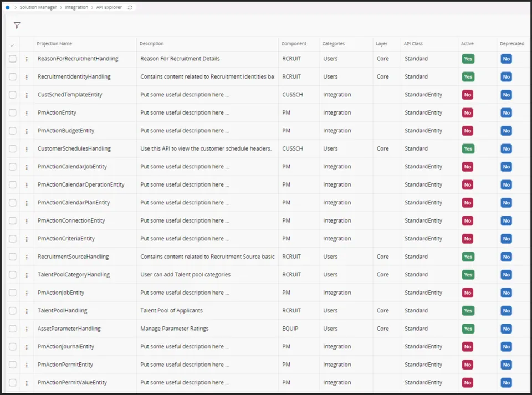Click the refresh icon beside API Explorer
This screenshot has width=532, height=395.
(130, 7)
